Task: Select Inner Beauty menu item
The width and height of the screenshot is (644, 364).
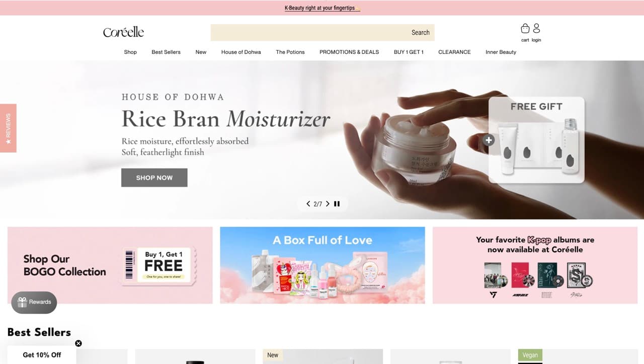Action: coord(501,52)
